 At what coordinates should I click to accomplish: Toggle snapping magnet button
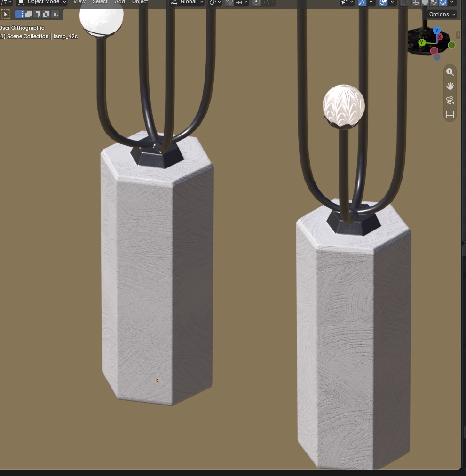tap(229, 2)
